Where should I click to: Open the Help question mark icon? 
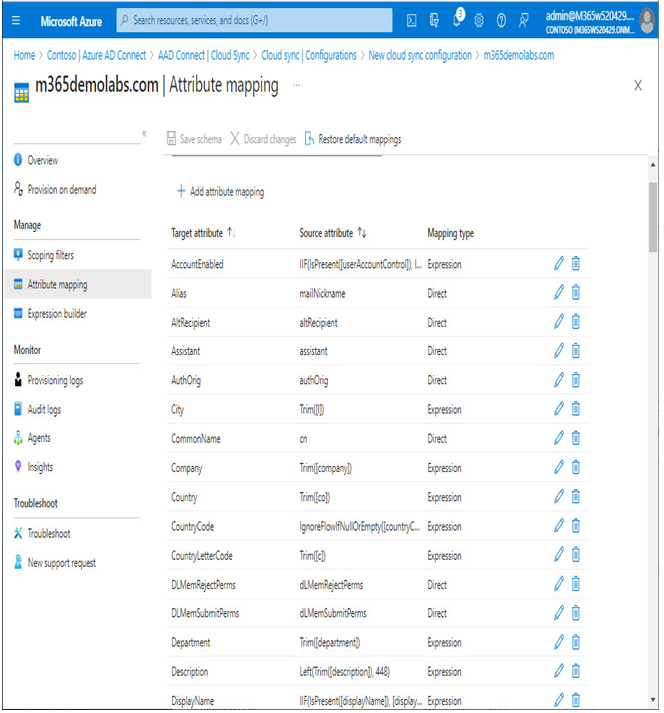click(x=501, y=20)
